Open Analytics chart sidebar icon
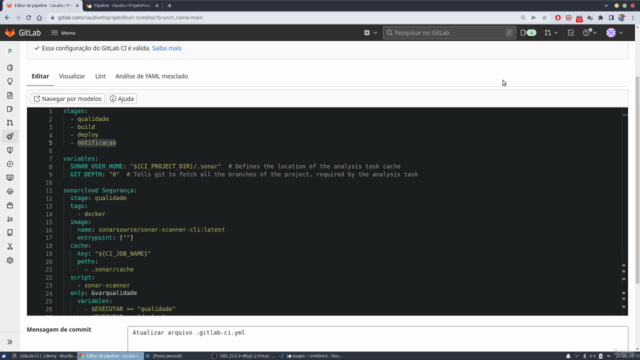The width and height of the screenshot is (640, 360). [10, 219]
